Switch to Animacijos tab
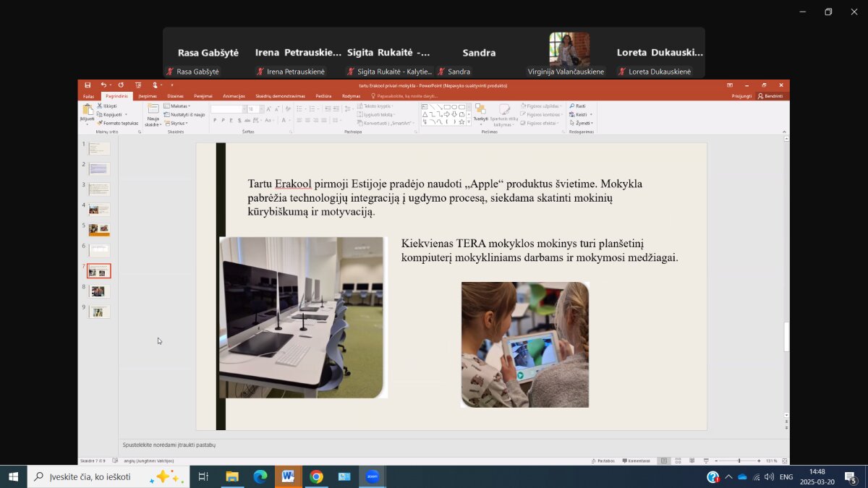Image resolution: width=868 pixels, height=488 pixels. click(x=234, y=96)
